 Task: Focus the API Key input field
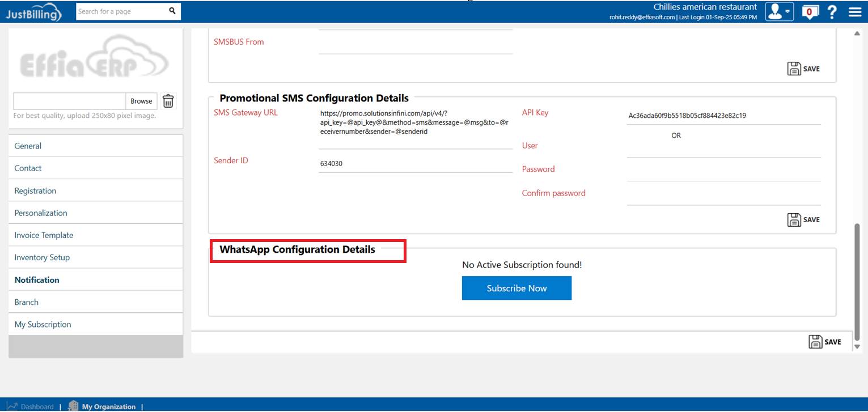(x=723, y=116)
